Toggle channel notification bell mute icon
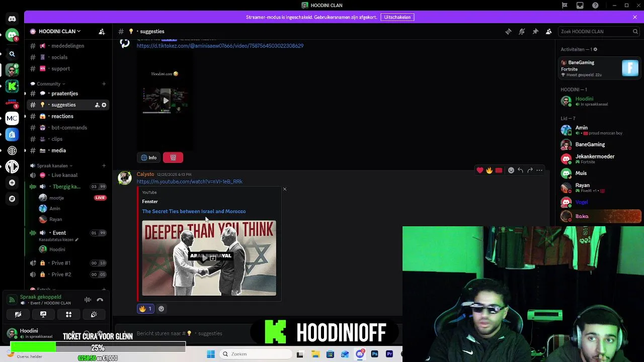This screenshot has height=362, width=644. [522, 31]
